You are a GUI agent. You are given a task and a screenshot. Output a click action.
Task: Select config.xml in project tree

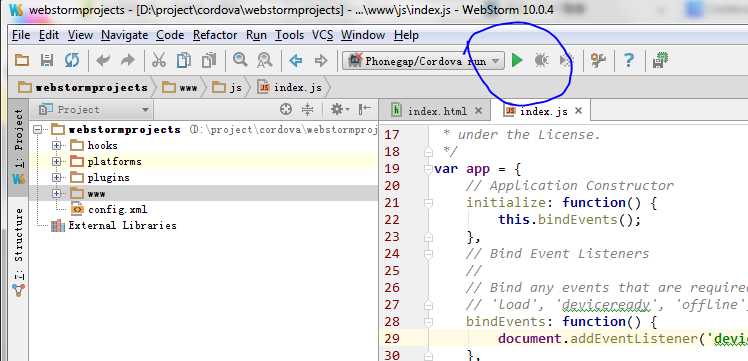click(x=109, y=210)
